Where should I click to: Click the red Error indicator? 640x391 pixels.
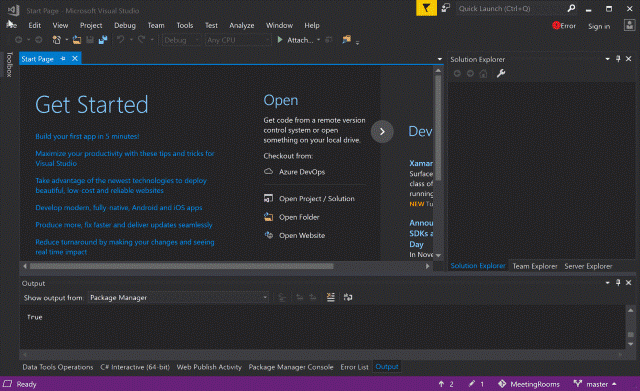coord(564,26)
